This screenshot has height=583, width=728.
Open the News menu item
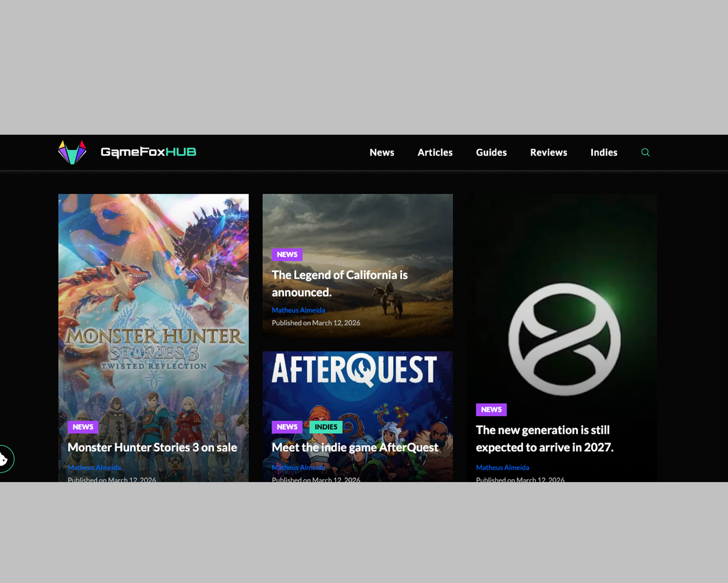click(x=382, y=152)
